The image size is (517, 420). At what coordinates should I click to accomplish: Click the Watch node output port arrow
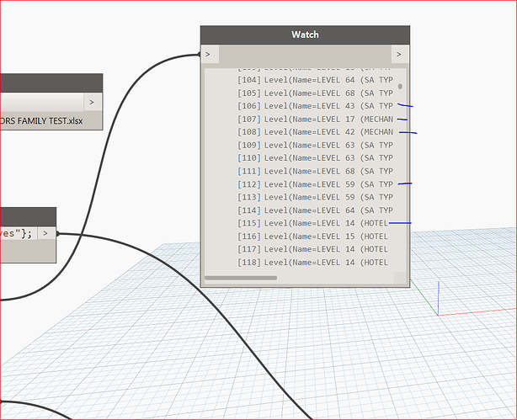point(400,55)
